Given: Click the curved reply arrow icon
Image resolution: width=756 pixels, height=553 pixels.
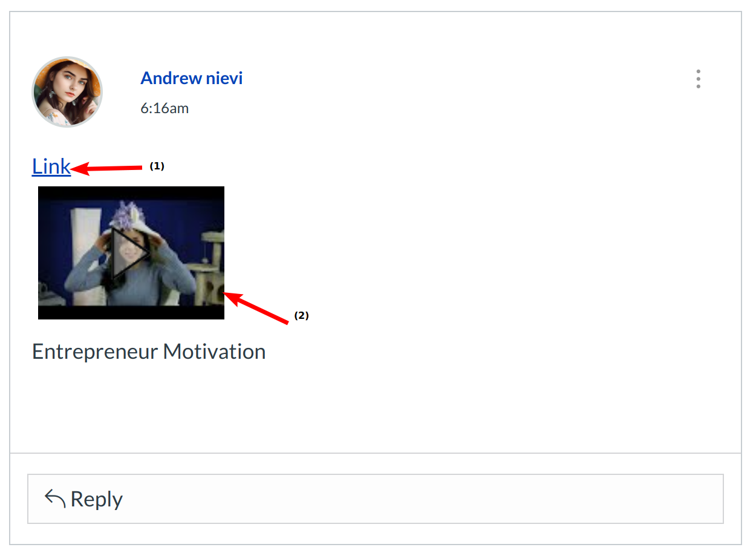Looking at the screenshot, I should tap(55, 499).
